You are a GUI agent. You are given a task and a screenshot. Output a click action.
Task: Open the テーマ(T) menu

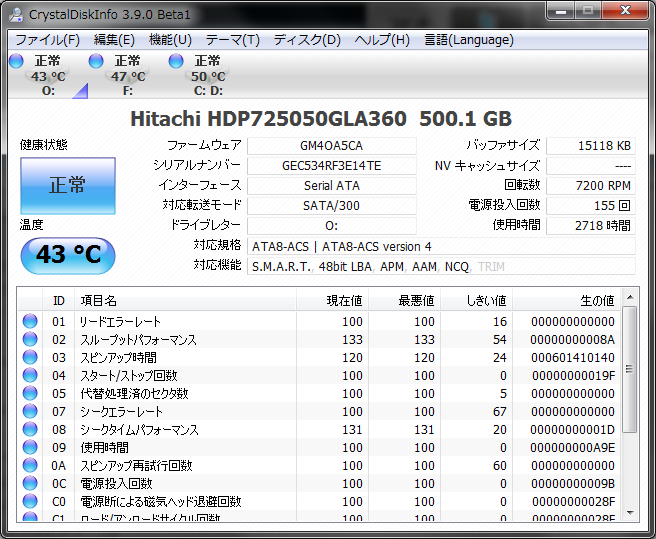pyautogui.click(x=233, y=40)
